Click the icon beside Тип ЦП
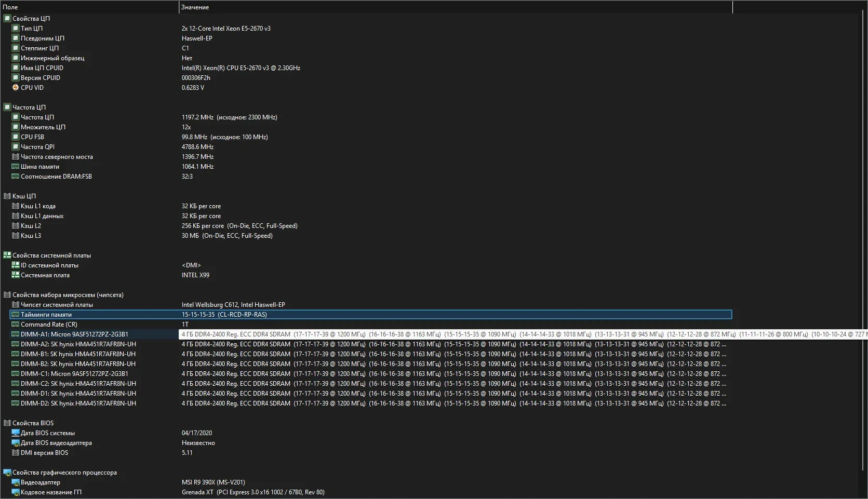This screenshot has height=499, width=868. point(16,29)
